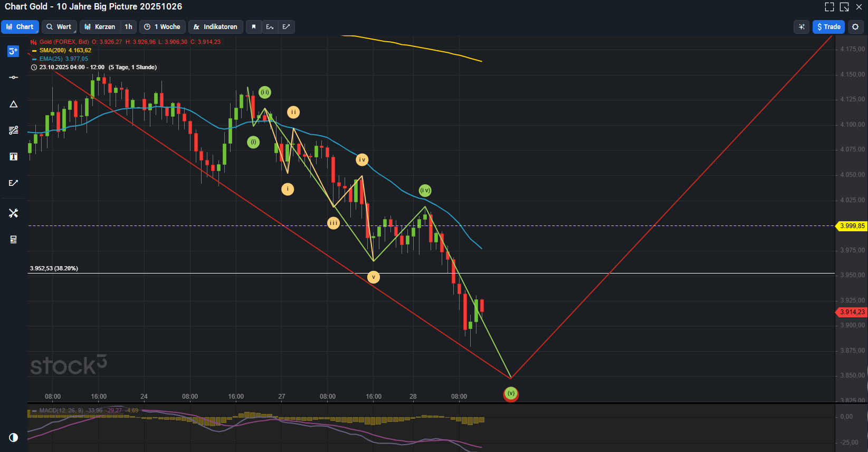Viewport: 868px width, 452px height.
Task: Open chart settings gear icon
Action: [x=855, y=27]
